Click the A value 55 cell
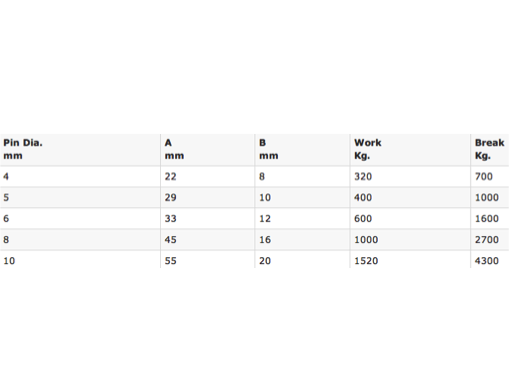Screen dimensions: 509x375 [x=207, y=260]
